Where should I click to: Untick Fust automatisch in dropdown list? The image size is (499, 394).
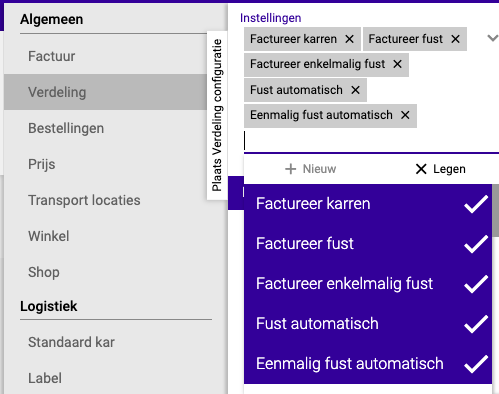click(x=368, y=324)
